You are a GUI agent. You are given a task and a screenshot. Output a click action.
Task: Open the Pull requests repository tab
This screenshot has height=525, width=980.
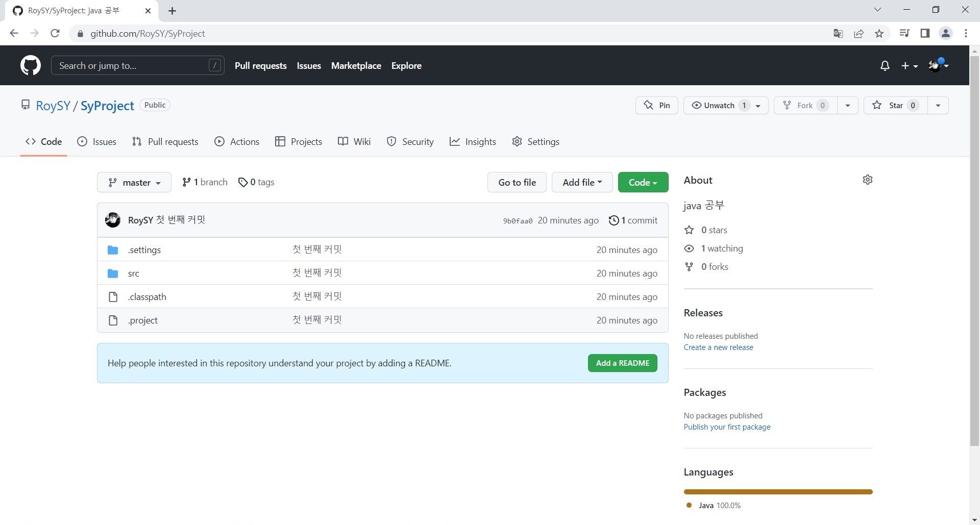tap(165, 142)
